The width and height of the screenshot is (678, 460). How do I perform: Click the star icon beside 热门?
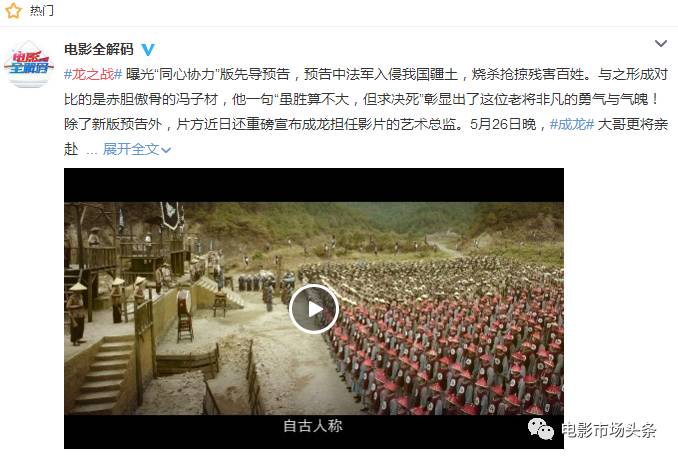pyautogui.click(x=13, y=11)
